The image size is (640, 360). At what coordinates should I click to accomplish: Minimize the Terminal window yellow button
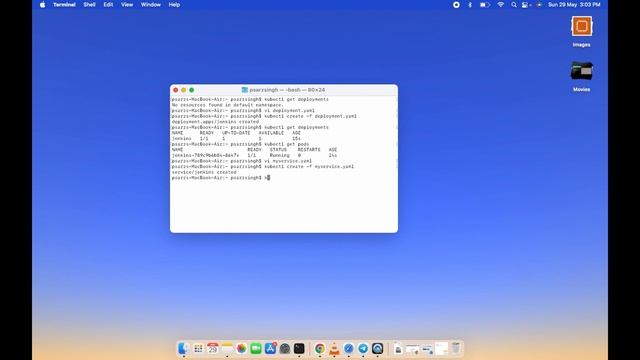coord(184,90)
